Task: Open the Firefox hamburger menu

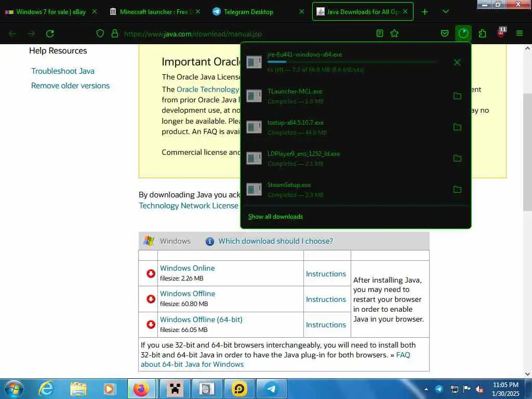Action: 520,33
